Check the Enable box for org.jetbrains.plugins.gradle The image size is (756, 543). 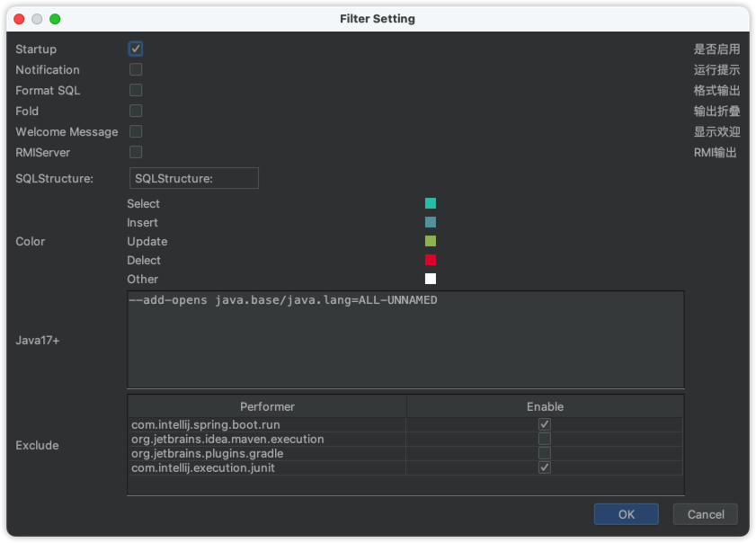544,452
